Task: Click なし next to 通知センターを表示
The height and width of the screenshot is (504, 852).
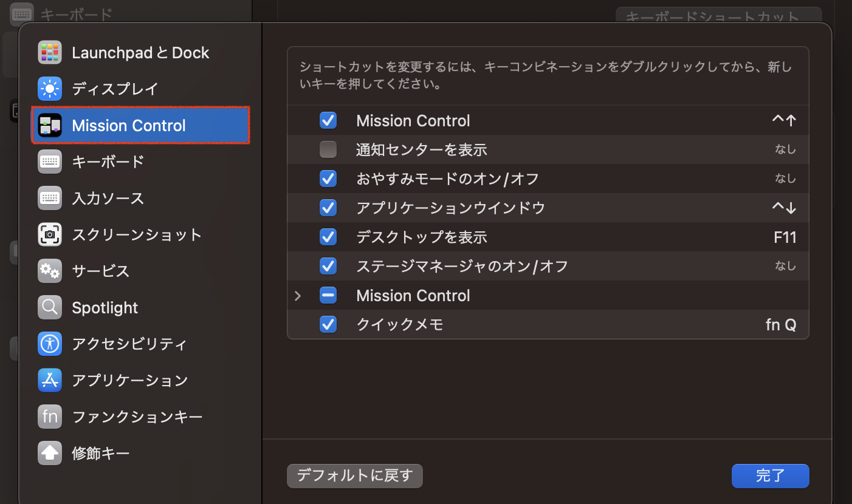Action: click(x=785, y=149)
